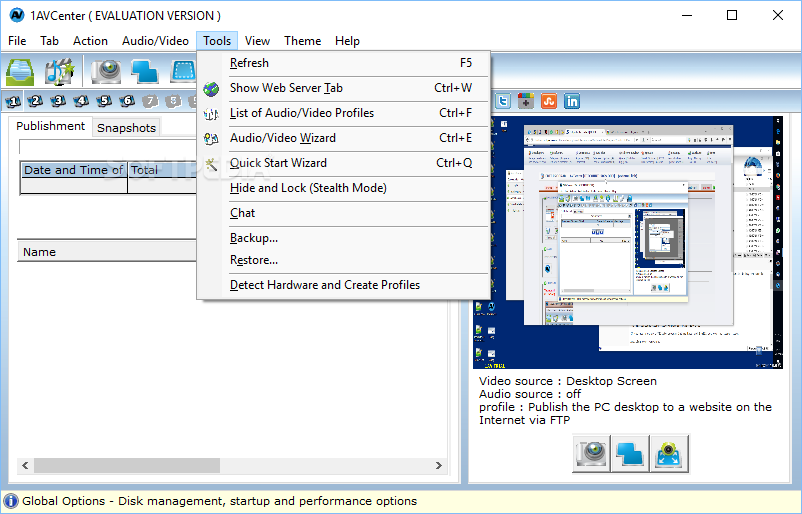Click the camera toolbar icon in top toolbar
The width and height of the screenshot is (802, 514).
[x=106, y=72]
